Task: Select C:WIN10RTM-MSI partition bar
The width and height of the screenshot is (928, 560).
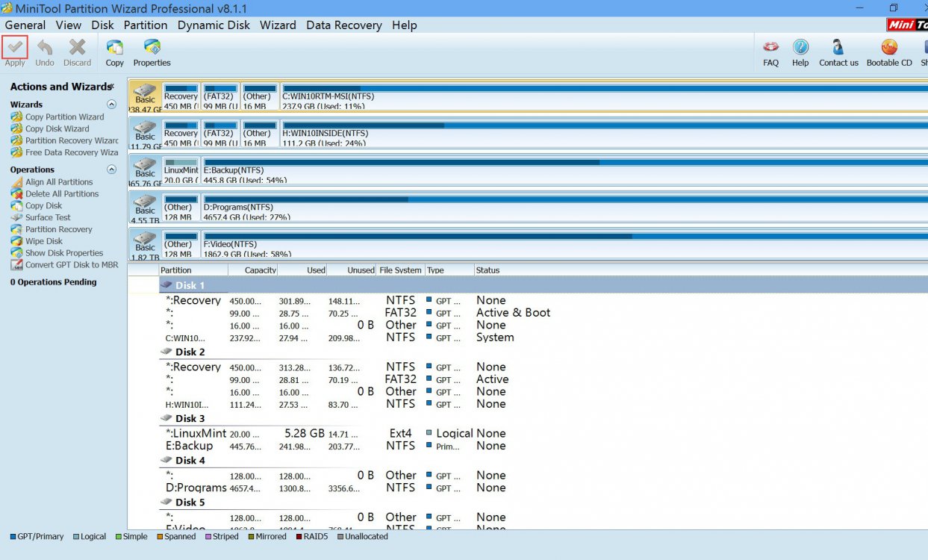Action: point(604,96)
